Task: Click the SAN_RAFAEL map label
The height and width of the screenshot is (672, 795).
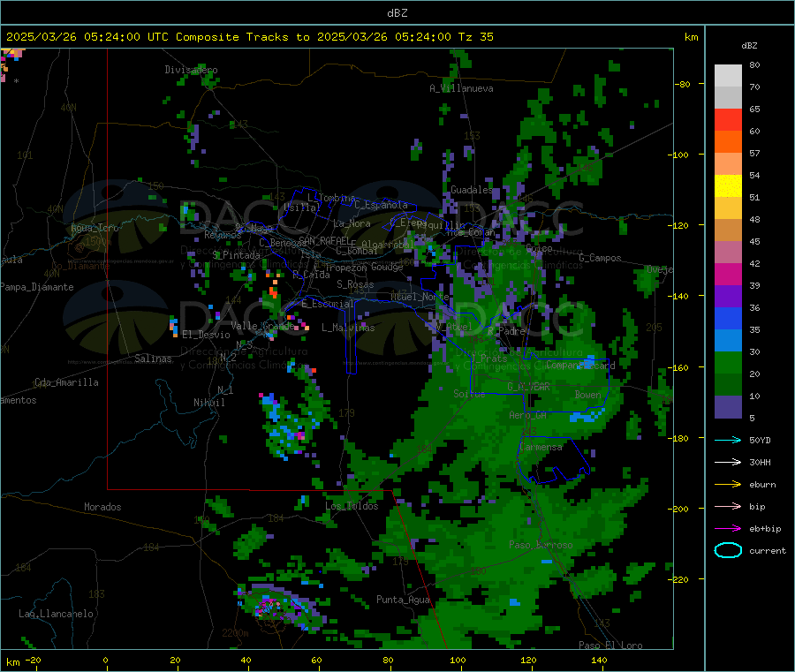Action: 323,240
